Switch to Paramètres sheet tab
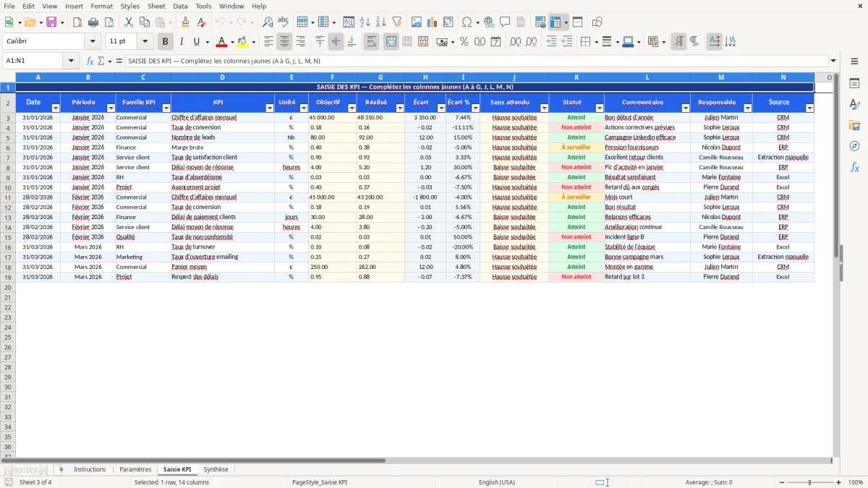868x488 pixels. pyautogui.click(x=135, y=469)
